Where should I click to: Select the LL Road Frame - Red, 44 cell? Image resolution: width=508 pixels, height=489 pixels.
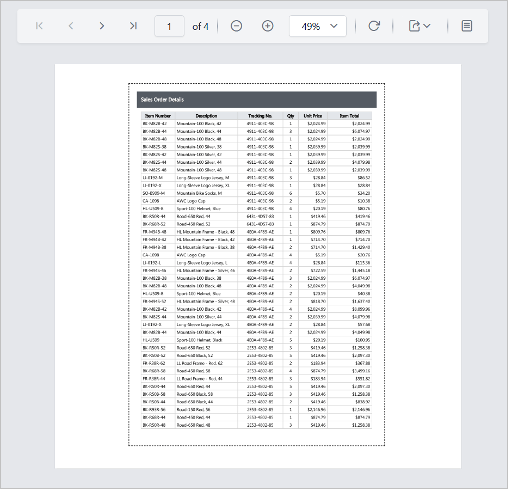click(206, 379)
